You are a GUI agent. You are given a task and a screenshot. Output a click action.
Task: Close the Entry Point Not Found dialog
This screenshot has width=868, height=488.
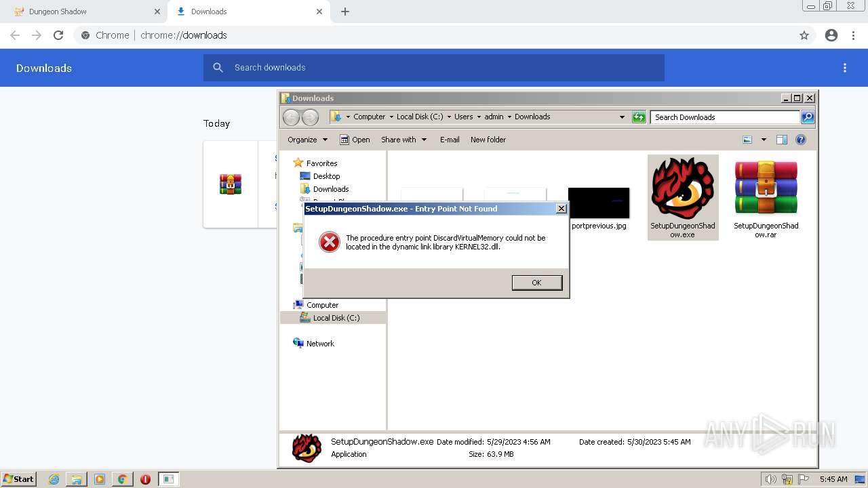click(x=561, y=209)
